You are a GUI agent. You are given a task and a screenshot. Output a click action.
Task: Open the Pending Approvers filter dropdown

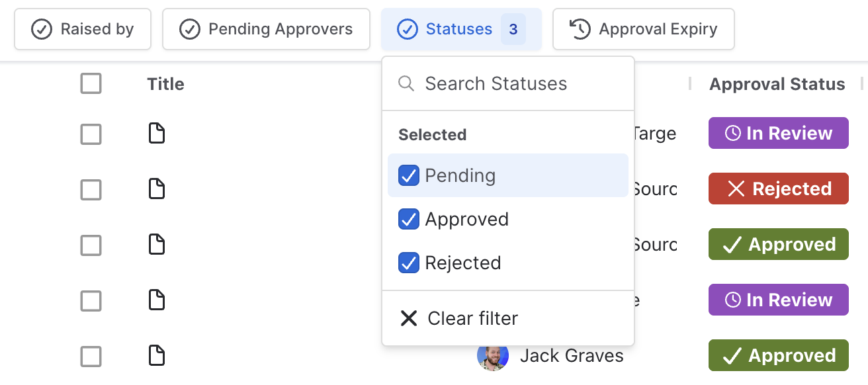[266, 29]
